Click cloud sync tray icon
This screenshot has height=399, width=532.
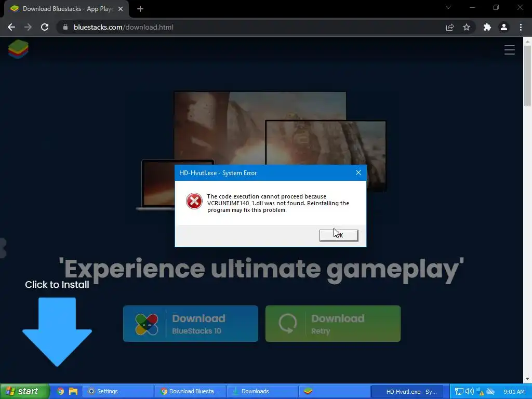tap(490, 392)
